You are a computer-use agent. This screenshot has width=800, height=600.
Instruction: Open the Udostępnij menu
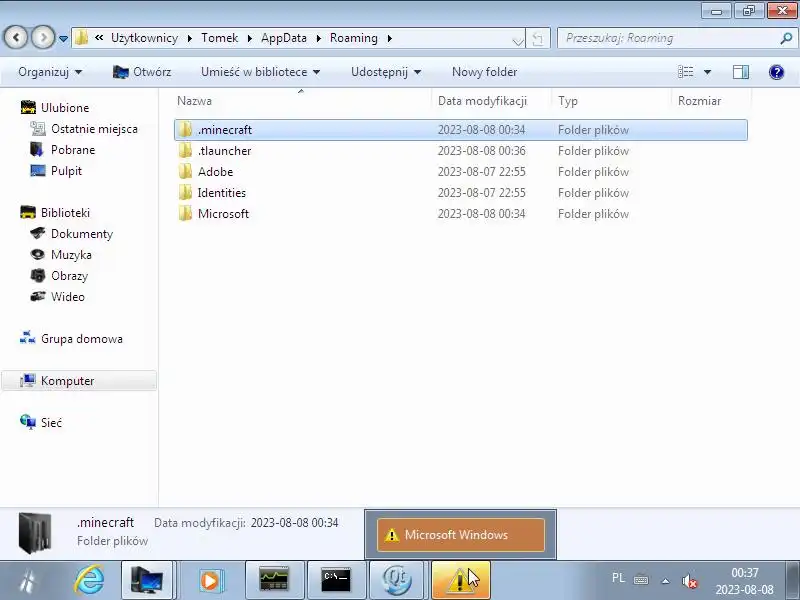click(x=386, y=72)
